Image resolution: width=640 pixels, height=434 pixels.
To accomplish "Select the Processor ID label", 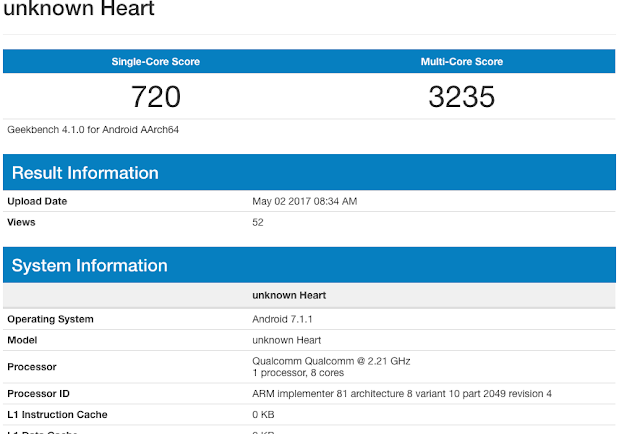I will [38, 394].
